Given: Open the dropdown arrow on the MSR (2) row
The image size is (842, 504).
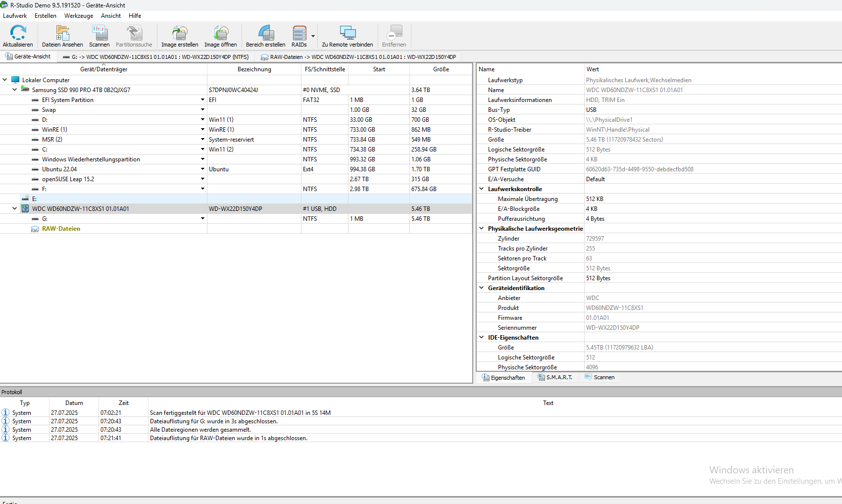Looking at the screenshot, I should [202, 139].
